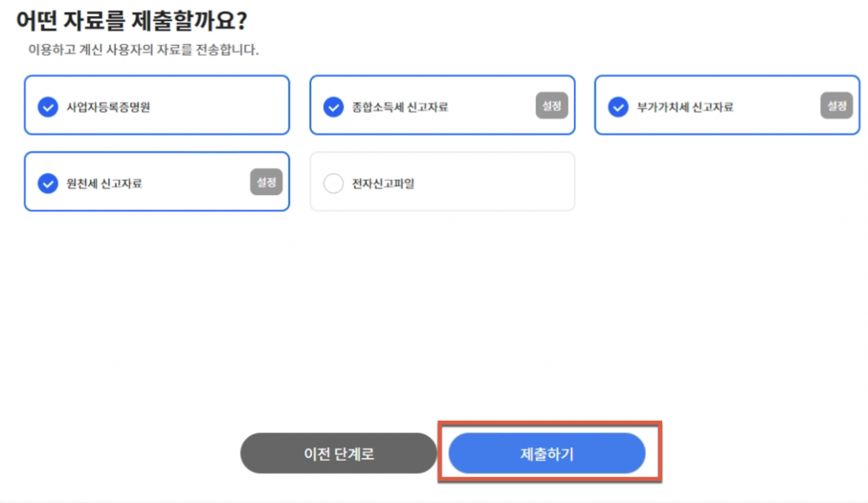Click the heading 어떤 자료를 제출할까요?
Image resolution: width=868 pixels, height=503 pixels.
click(136, 20)
